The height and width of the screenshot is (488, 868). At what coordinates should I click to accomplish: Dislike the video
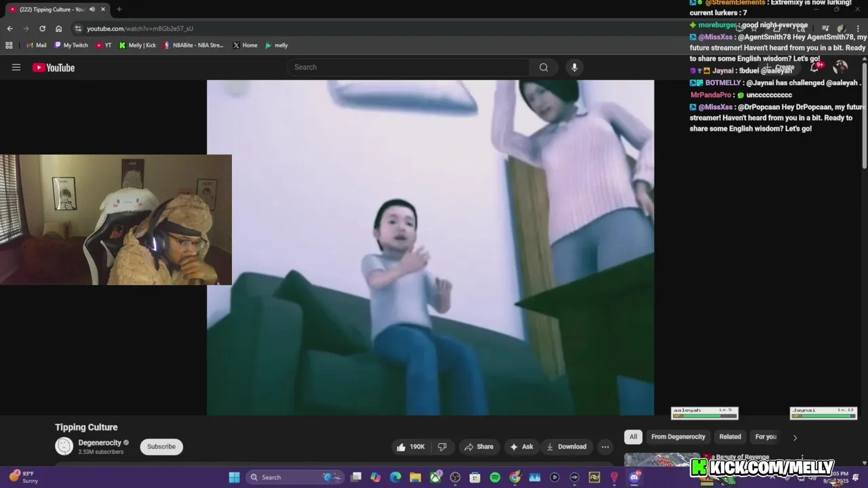coord(442,447)
